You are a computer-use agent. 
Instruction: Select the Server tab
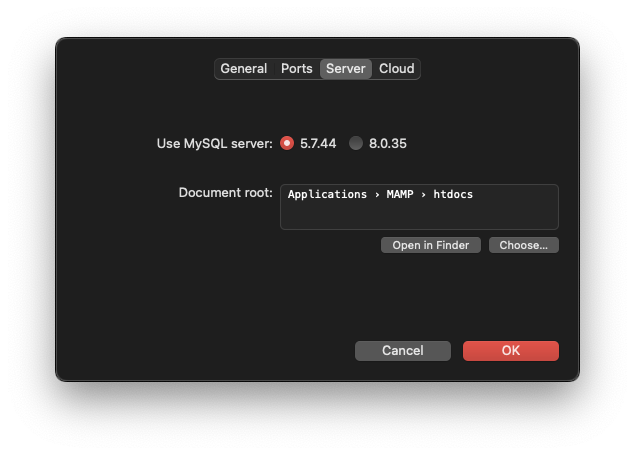pos(346,69)
